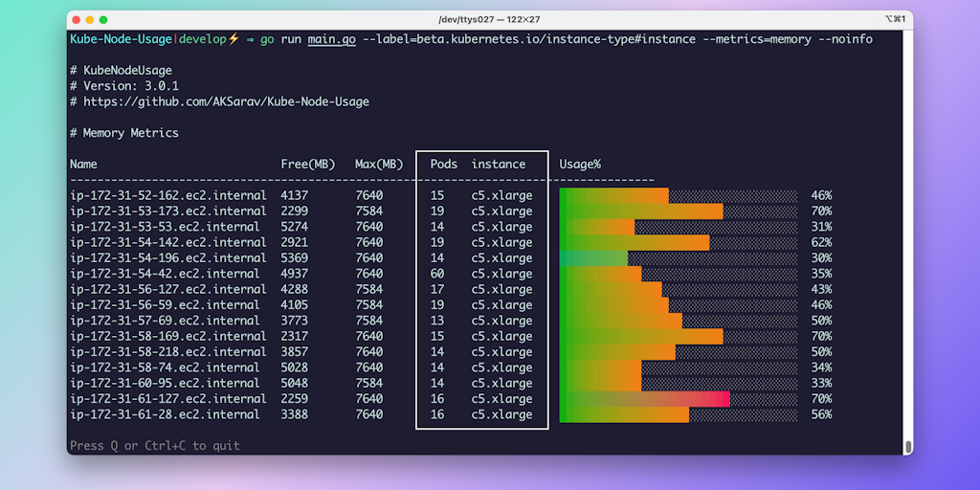Select the Usage% column header

[x=580, y=164]
